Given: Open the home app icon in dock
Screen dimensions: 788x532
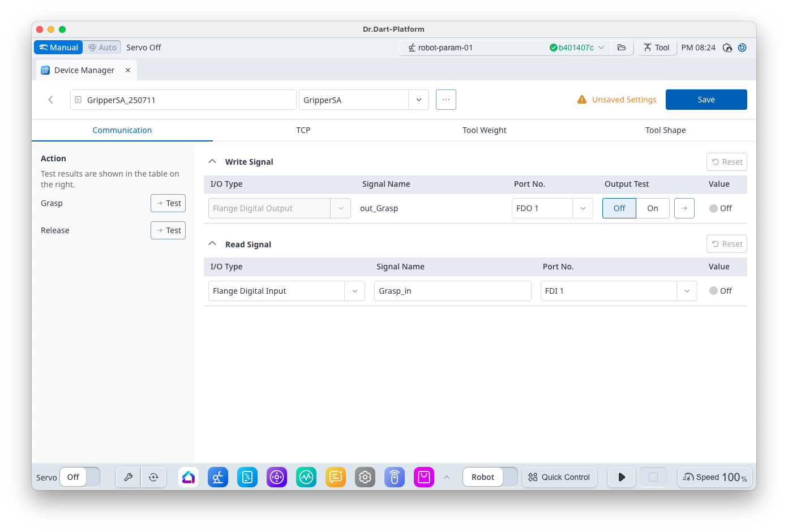Looking at the screenshot, I should click(189, 477).
